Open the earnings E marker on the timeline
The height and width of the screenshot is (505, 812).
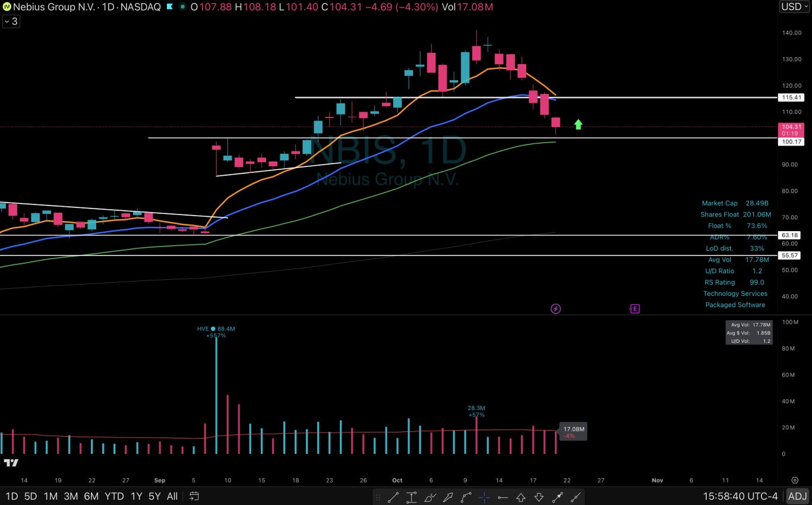click(634, 309)
